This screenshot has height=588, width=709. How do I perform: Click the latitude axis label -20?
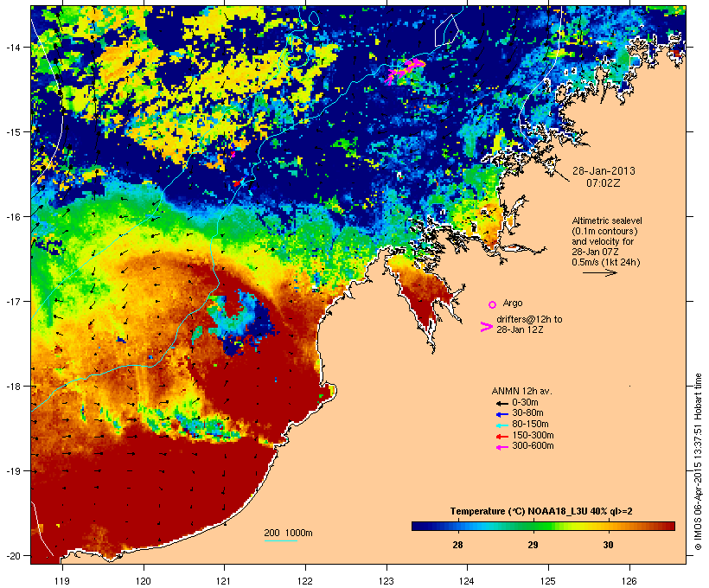(x=13, y=556)
